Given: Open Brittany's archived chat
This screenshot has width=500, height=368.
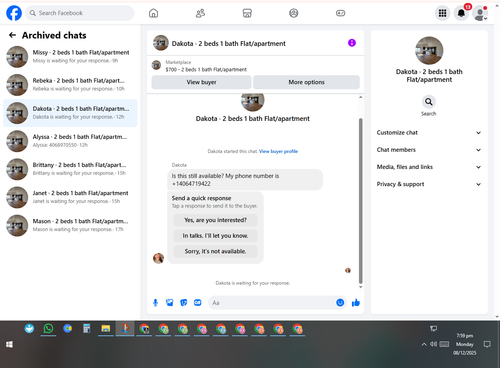Looking at the screenshot, I should click(70, 169).
